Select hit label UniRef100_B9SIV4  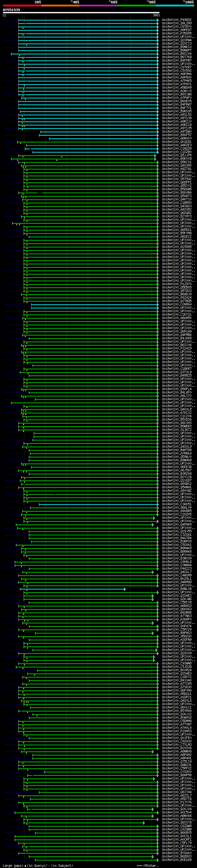177,54
